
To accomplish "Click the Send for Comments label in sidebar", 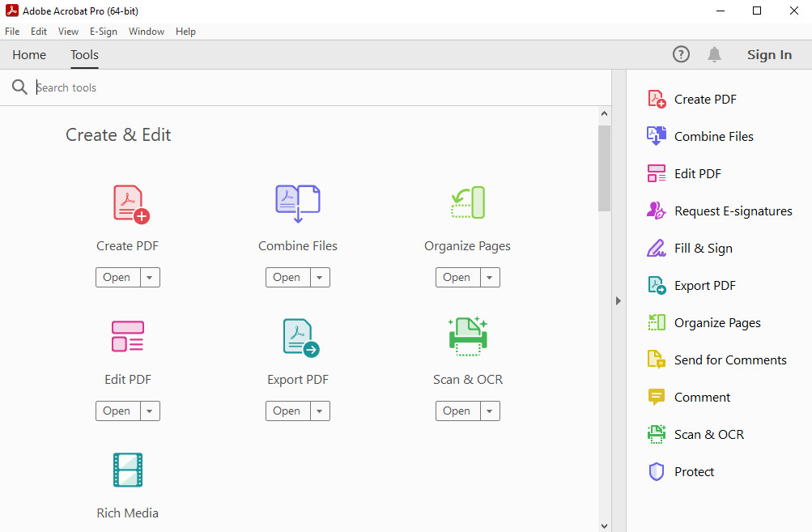I will (x=730, y=360).
